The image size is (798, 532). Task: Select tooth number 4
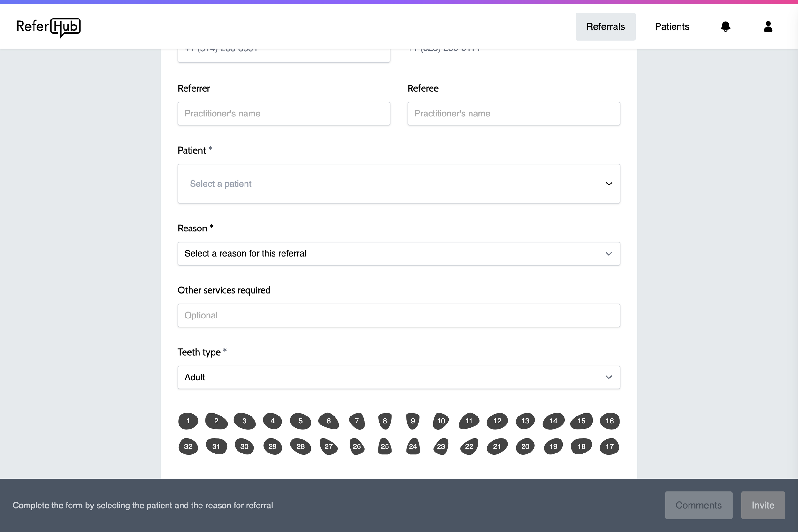point(273,421)
